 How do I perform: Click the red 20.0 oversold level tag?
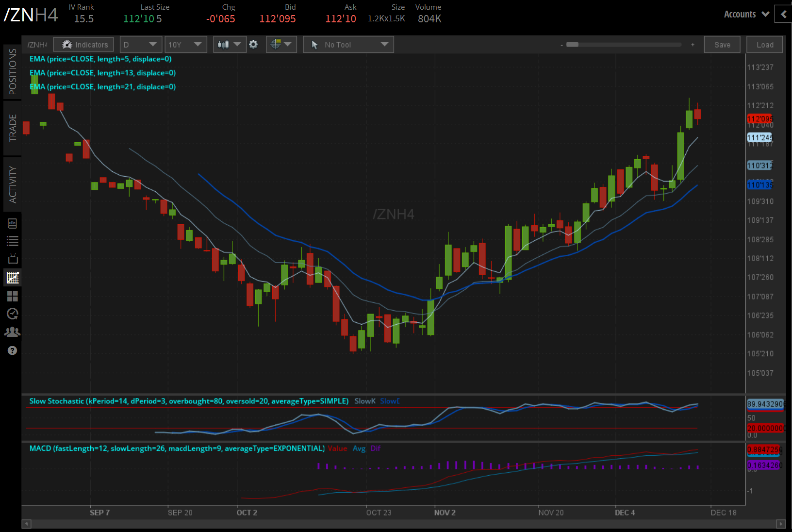[765, 428]
